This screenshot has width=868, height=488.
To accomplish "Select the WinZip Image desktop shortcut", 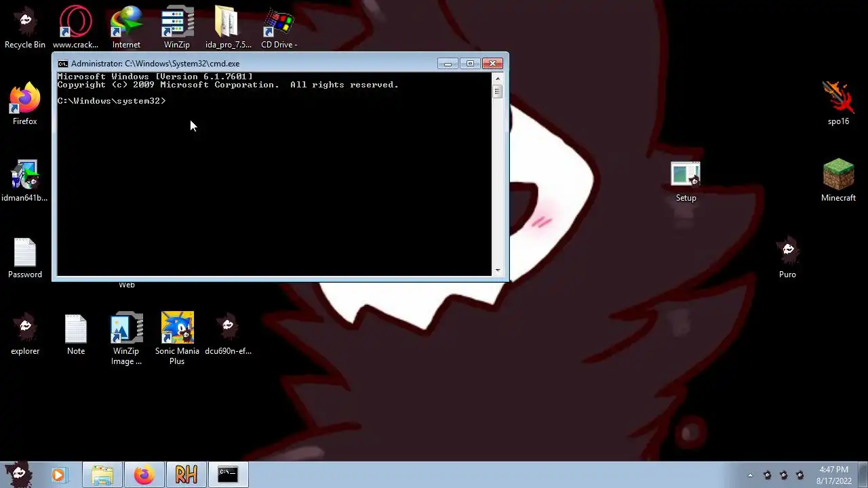I will tap(126, 338).
